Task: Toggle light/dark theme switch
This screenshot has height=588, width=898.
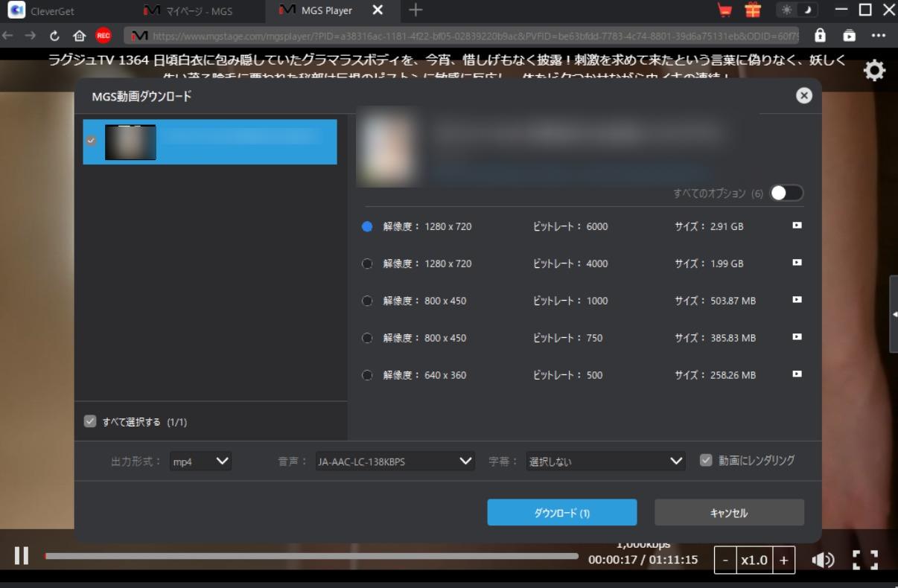Action: tap(797, 10)
